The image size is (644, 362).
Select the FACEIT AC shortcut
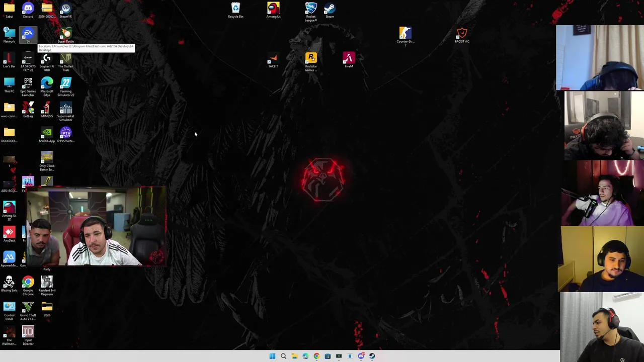pyautogui.click(x=462, y=35)
